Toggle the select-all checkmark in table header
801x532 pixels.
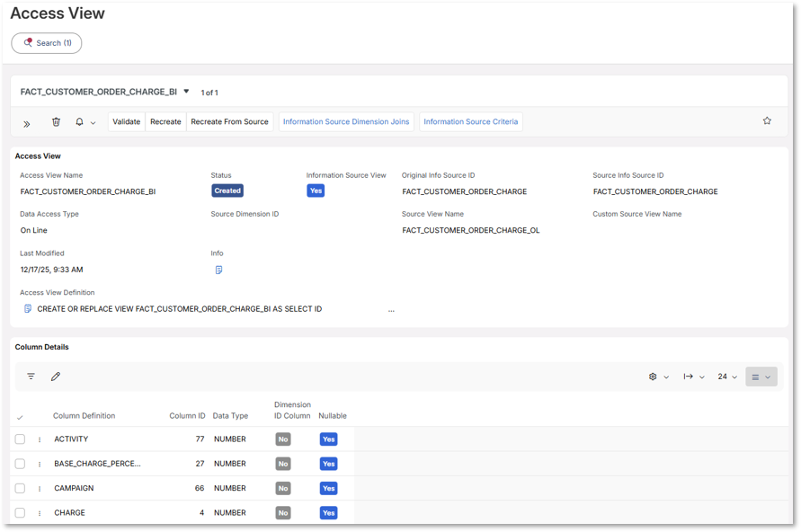pos(20,417)
